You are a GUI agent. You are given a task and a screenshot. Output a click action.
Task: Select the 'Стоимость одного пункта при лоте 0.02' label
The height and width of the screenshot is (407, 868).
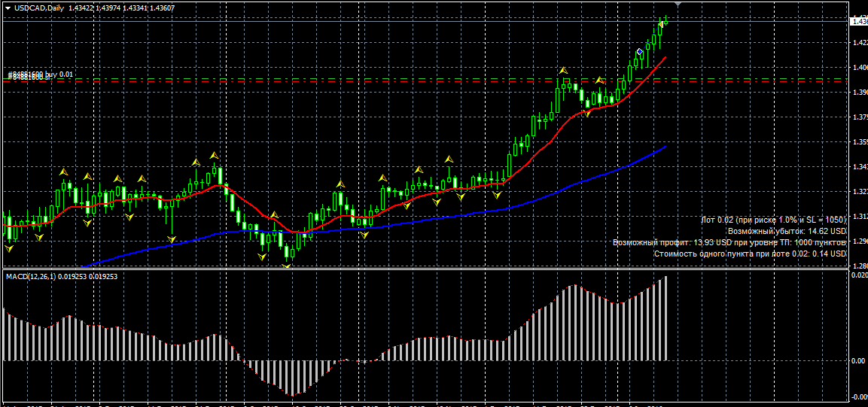[x=731, y=254]
